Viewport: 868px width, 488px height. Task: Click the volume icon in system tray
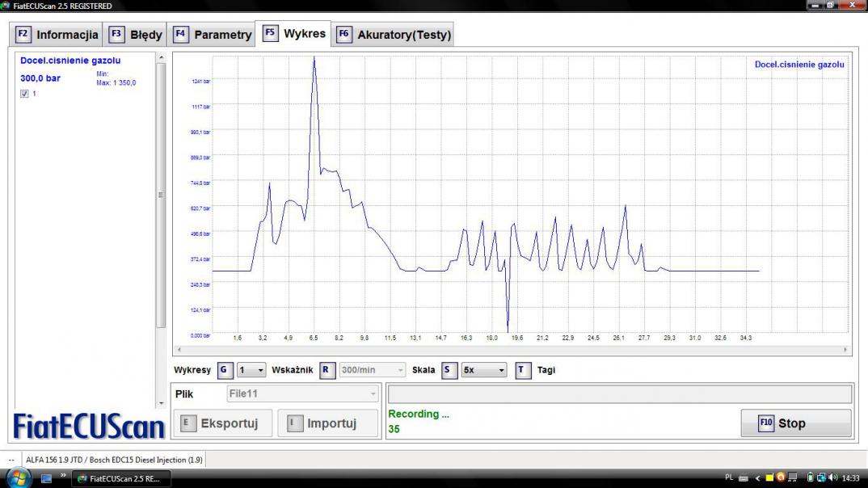click(833, 477)
